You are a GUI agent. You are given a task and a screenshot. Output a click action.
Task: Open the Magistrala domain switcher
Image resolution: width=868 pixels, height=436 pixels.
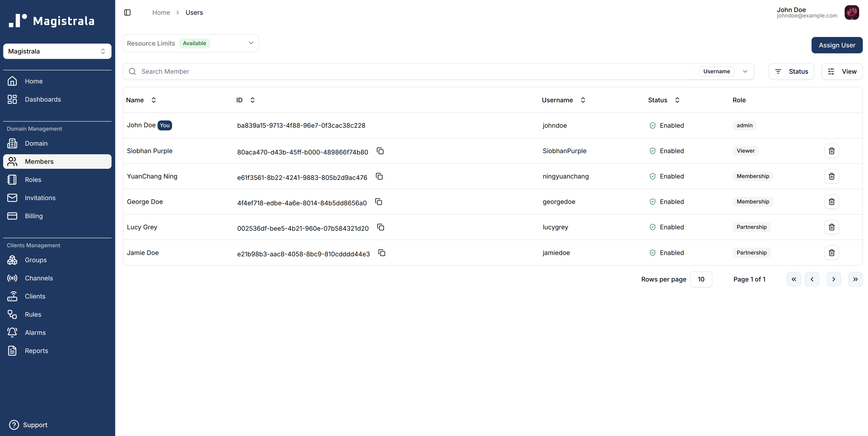[57, 51]
